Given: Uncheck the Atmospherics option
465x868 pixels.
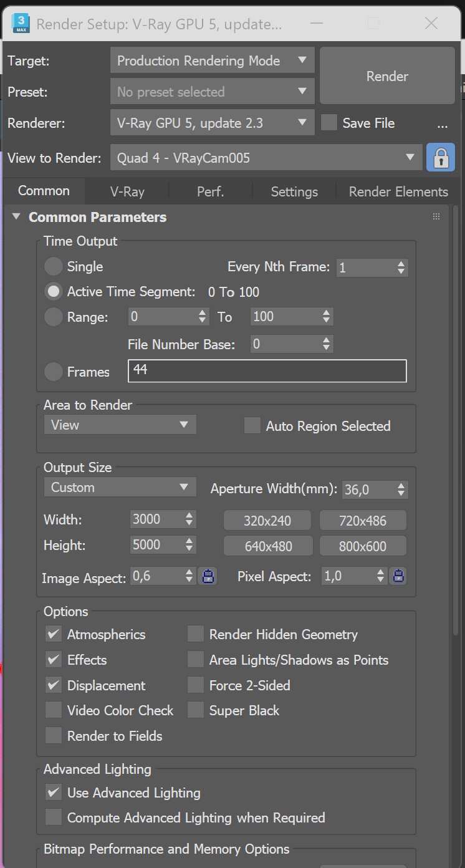Looking at the screenshot, I should 54,635.
